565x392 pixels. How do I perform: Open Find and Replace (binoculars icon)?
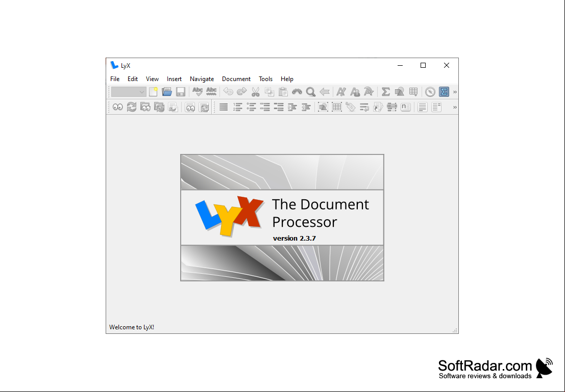tap(297, 92)
